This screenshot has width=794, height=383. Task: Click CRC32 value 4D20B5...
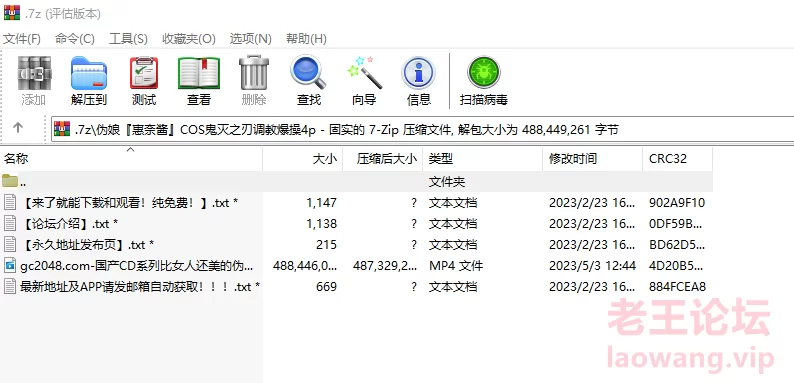pos(676,265)
